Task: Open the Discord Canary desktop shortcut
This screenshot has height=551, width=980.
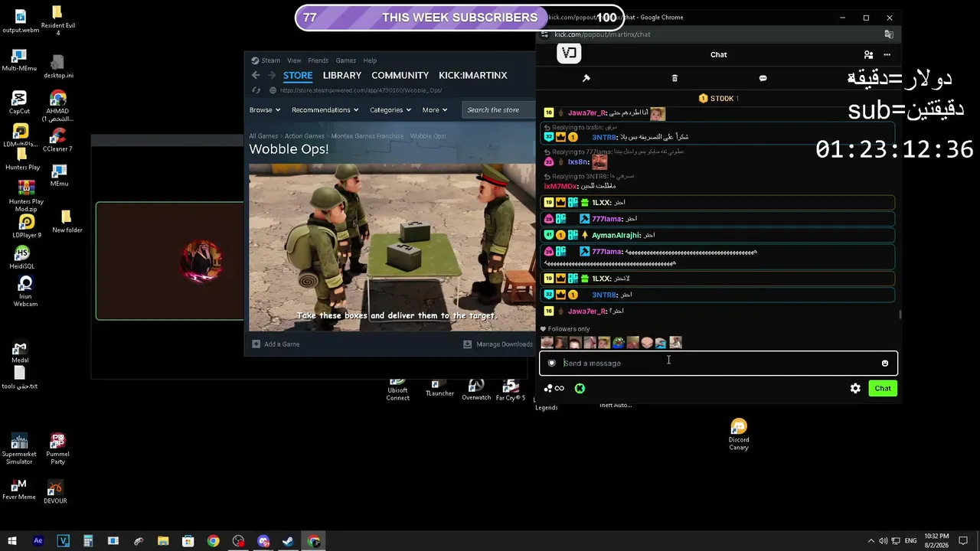Action: (x=739, y=435)
